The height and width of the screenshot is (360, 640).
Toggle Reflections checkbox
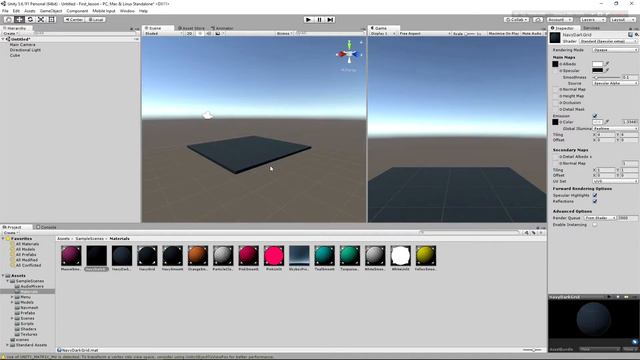[595, 201]
